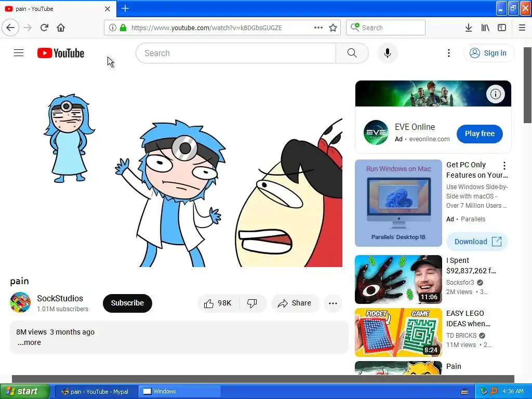Click the YouTube Search box
This screenshot has width=532, height=399.
coord(236,53)
